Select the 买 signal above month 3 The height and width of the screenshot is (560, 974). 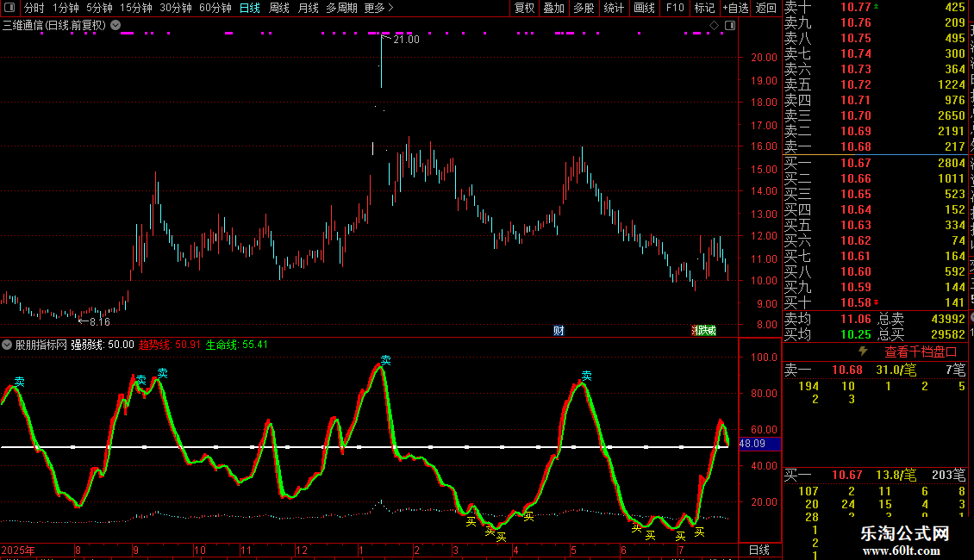[x=471, y=521]
